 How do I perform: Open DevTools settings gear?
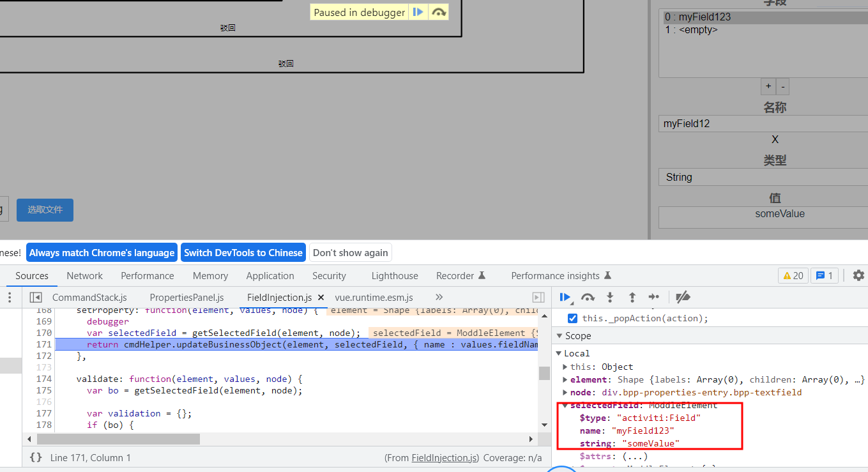coord(858,275)
